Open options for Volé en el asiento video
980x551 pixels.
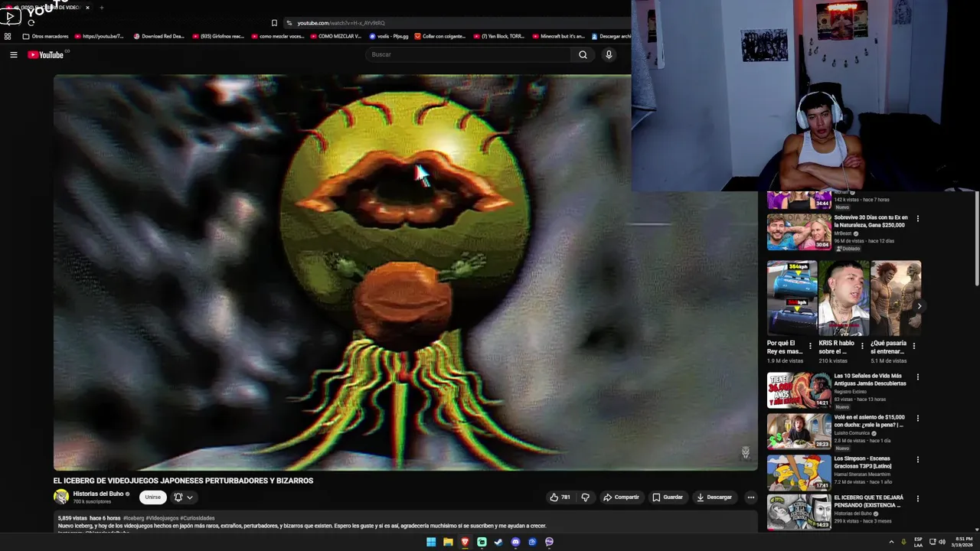coord(917,419)
